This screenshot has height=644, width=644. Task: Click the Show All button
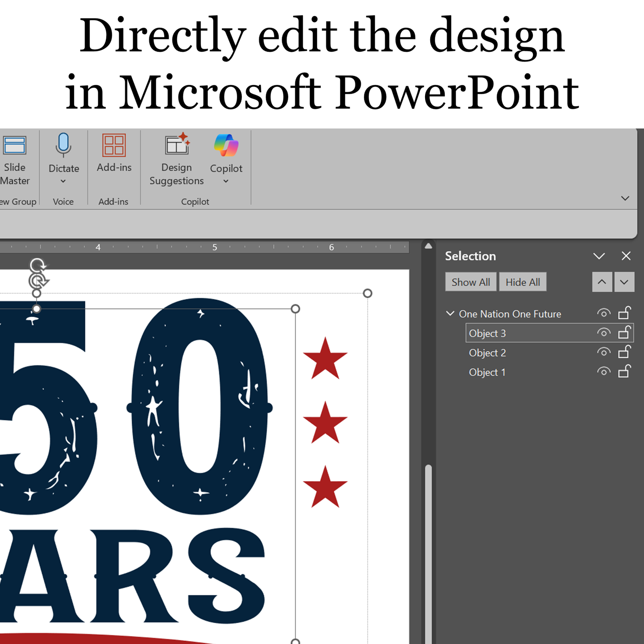point(471,282)
